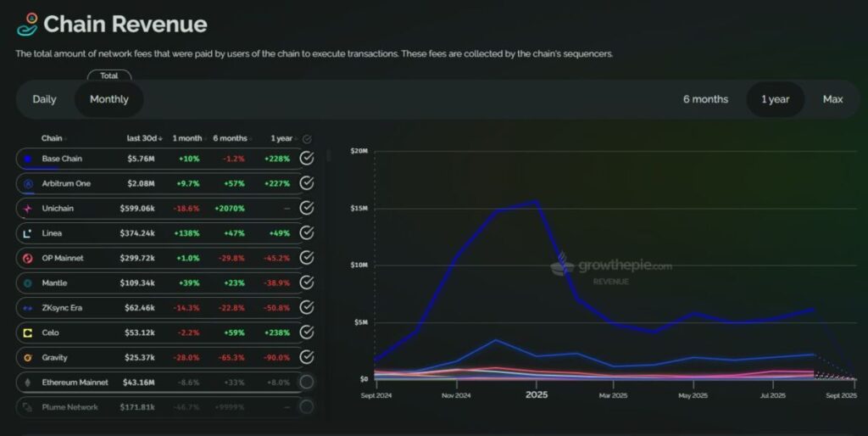Image resolution: width=868 pixels, height=436 pixels.
Task: Toggle all chains with header checkmark
Action: point(307,139)
